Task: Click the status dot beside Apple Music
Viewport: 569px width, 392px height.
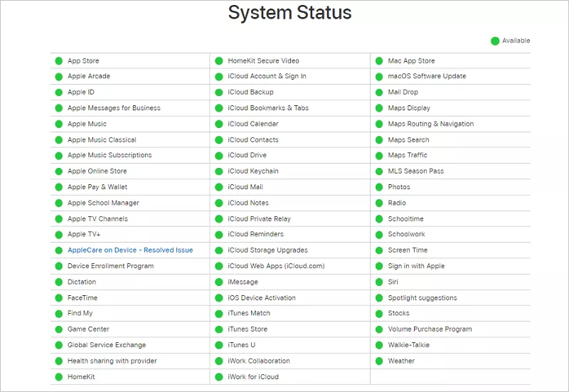Action: [59, 124]
